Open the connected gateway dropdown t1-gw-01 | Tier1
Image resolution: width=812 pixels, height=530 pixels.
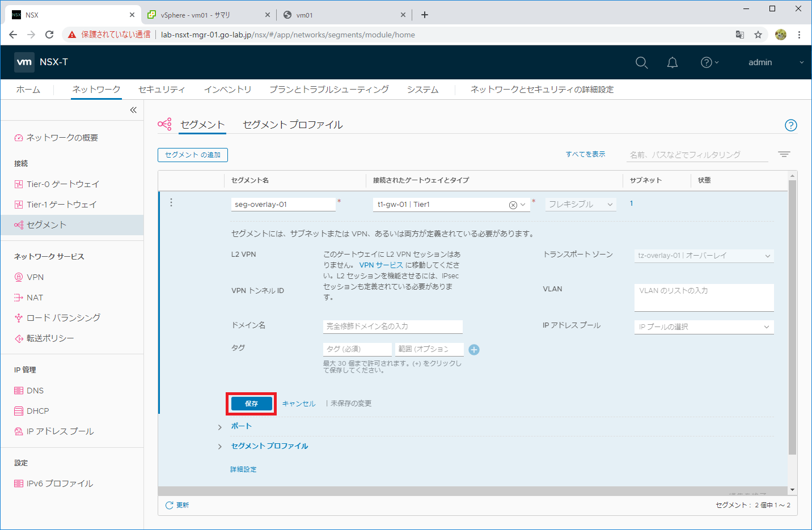[451, 205]
